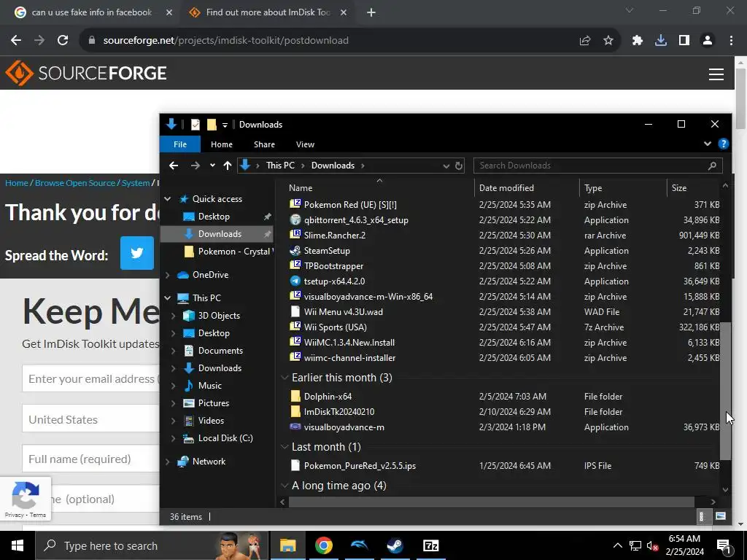Open Steam from taskbar
This screenshot has height=560, width=747.
point(395,545)
